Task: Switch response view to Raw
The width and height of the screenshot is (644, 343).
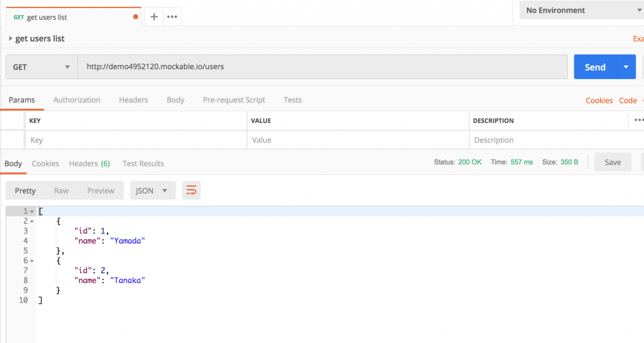Action: coord(61,190)
